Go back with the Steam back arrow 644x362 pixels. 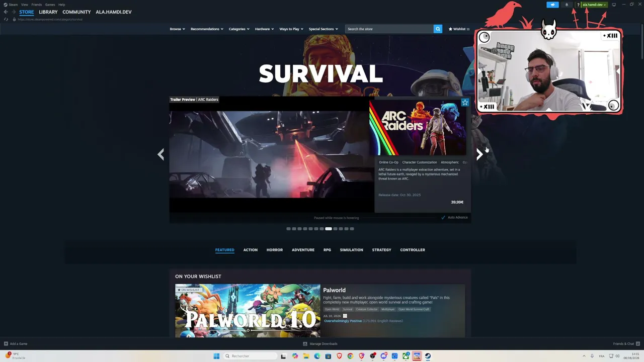[x=6, y=12]
